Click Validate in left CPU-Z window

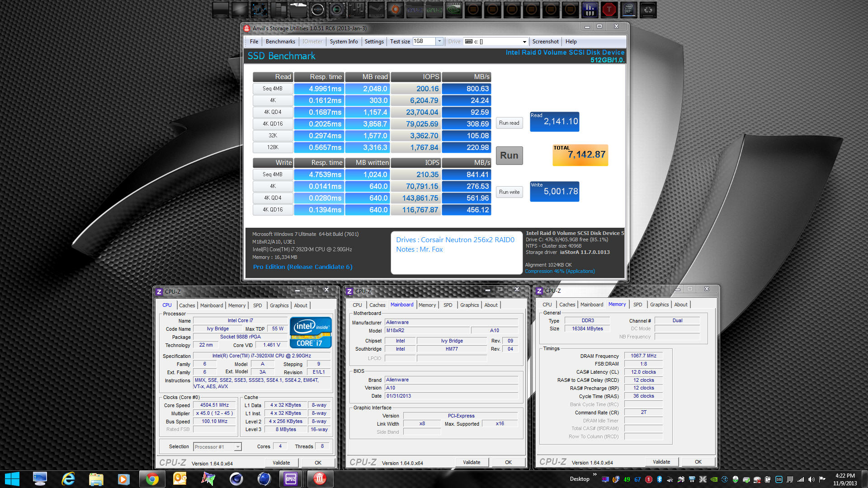tap(281, 463)
